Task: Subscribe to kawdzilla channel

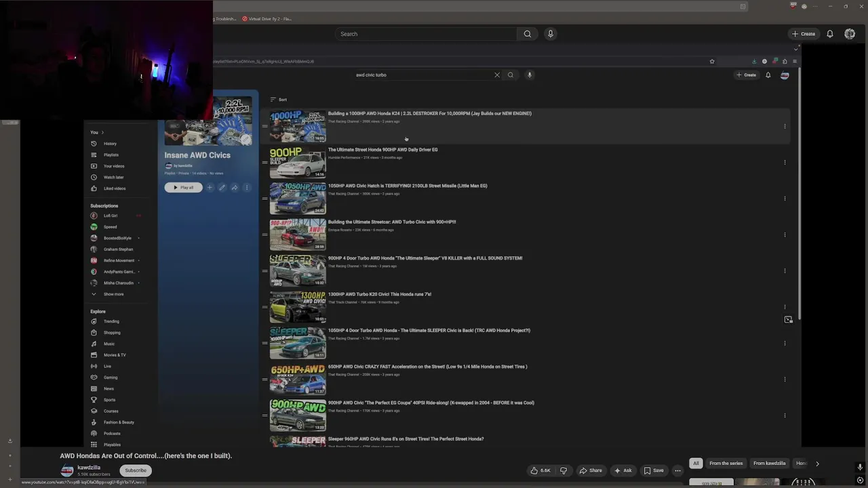Action: pyautogui.click(x=135, y=470)
